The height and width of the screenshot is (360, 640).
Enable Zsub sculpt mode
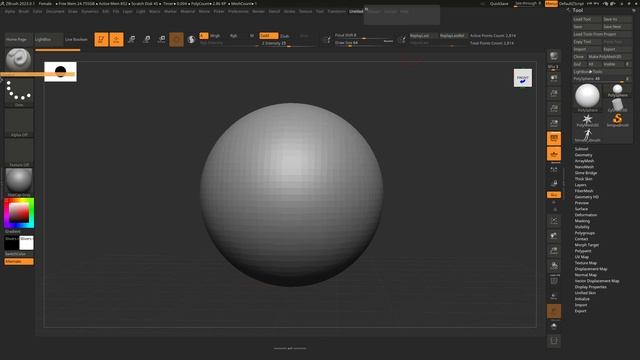[285, 36]
